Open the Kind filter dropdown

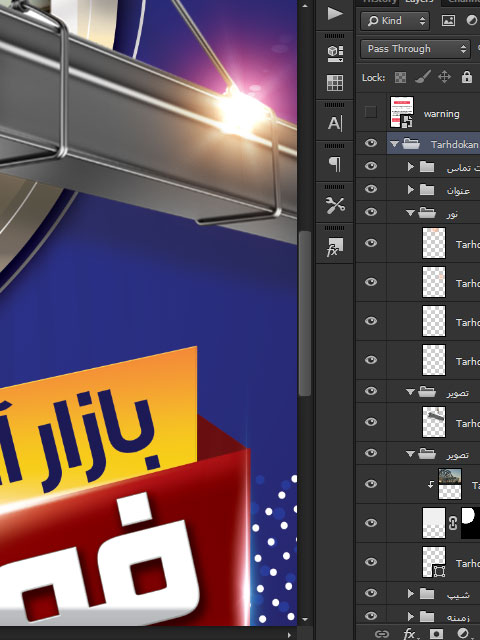pyautogui.click(x=395, y=21)
